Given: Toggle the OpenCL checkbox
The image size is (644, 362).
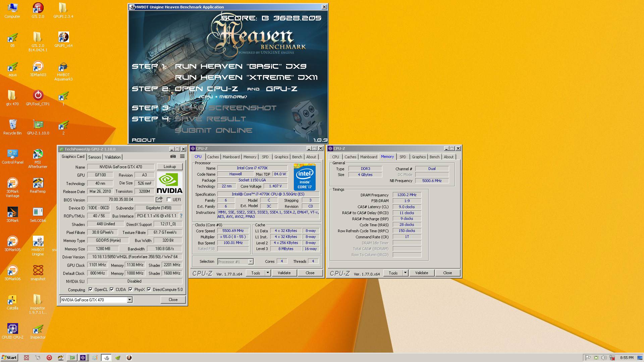Looking at the screenshot, I should coord(91,290).
